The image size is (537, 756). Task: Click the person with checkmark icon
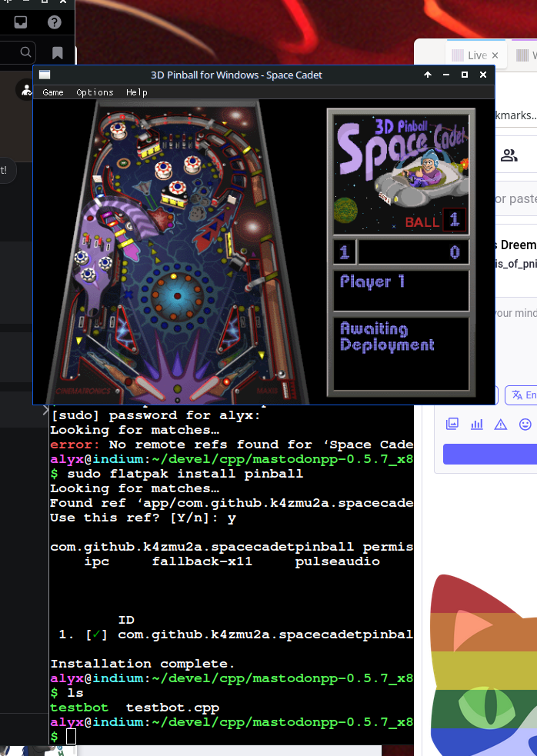pos(26,90)
